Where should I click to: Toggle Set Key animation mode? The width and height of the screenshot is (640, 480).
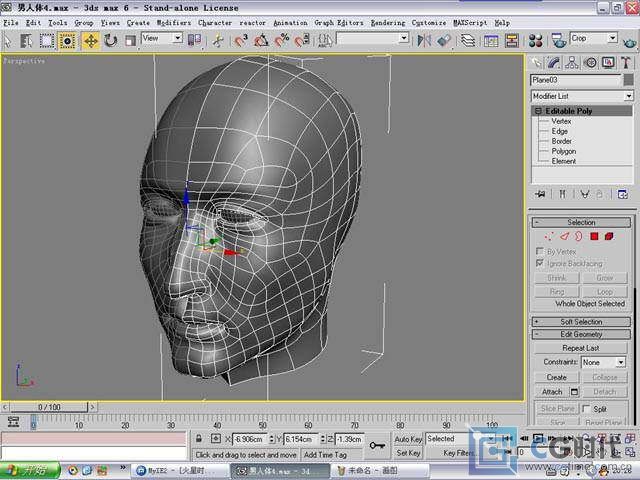click(408, 453)
